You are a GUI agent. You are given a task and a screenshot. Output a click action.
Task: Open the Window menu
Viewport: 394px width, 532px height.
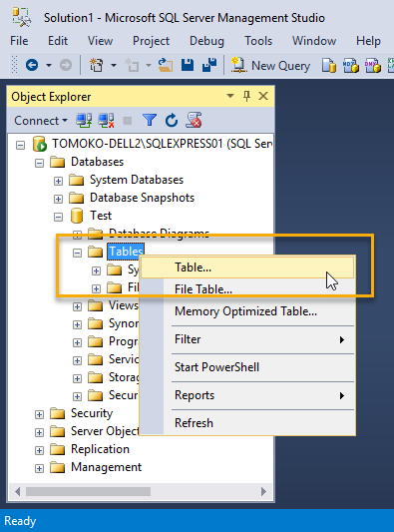tap(314, 41)
